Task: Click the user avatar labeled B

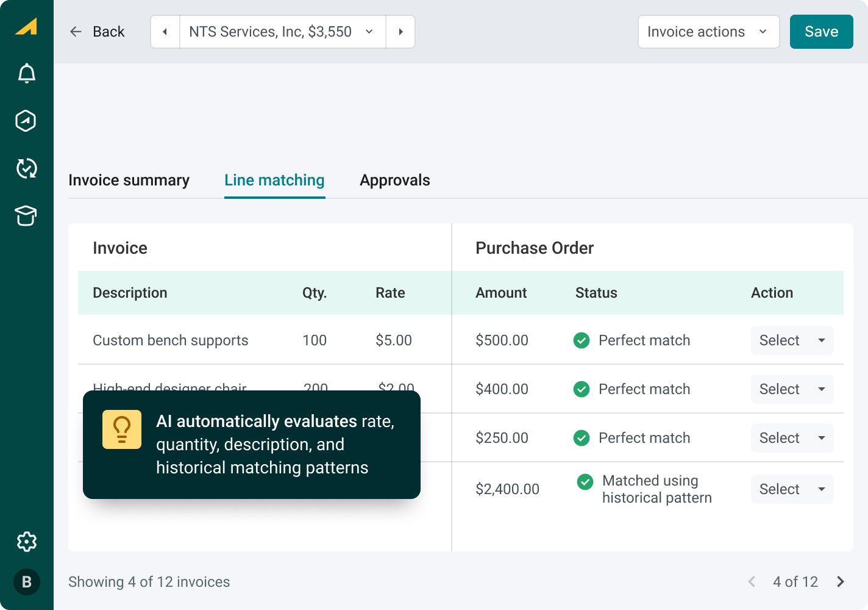Action: 27,582
